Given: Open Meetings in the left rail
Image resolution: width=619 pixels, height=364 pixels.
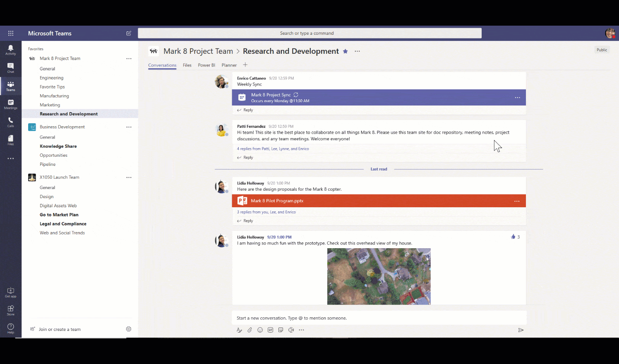Looking at the screenshot, I should (x=11, y=104).
